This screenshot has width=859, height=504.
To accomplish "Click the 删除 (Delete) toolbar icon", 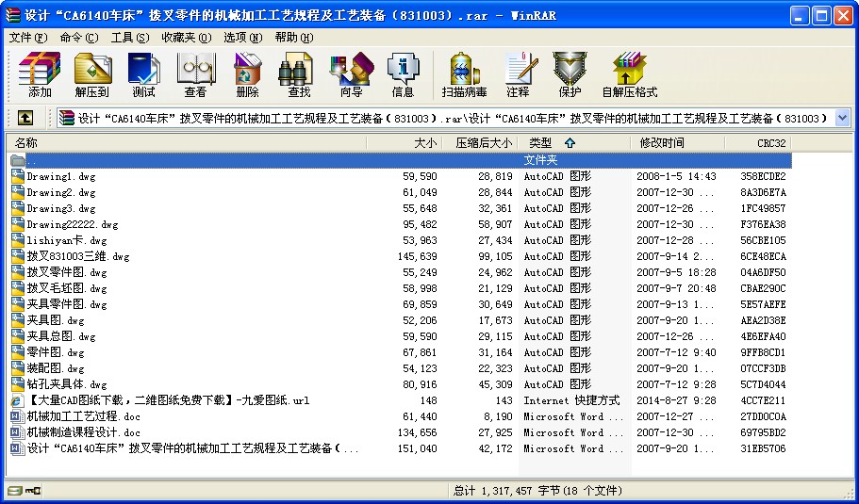I will 247,74.
